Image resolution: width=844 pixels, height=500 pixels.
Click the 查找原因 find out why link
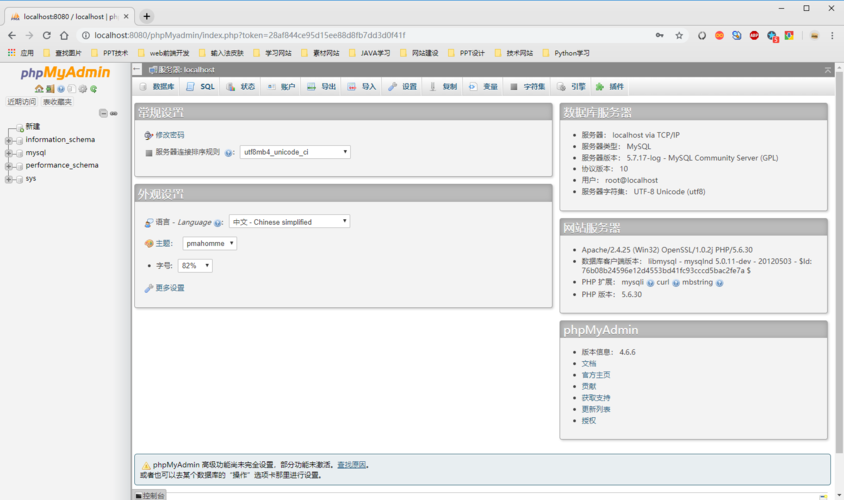point(351,465)
